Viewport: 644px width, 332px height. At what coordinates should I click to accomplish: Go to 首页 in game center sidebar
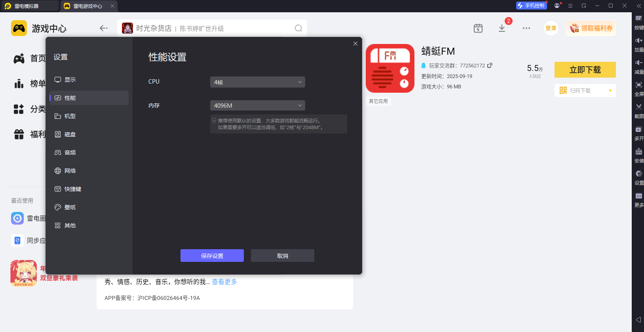30,58
